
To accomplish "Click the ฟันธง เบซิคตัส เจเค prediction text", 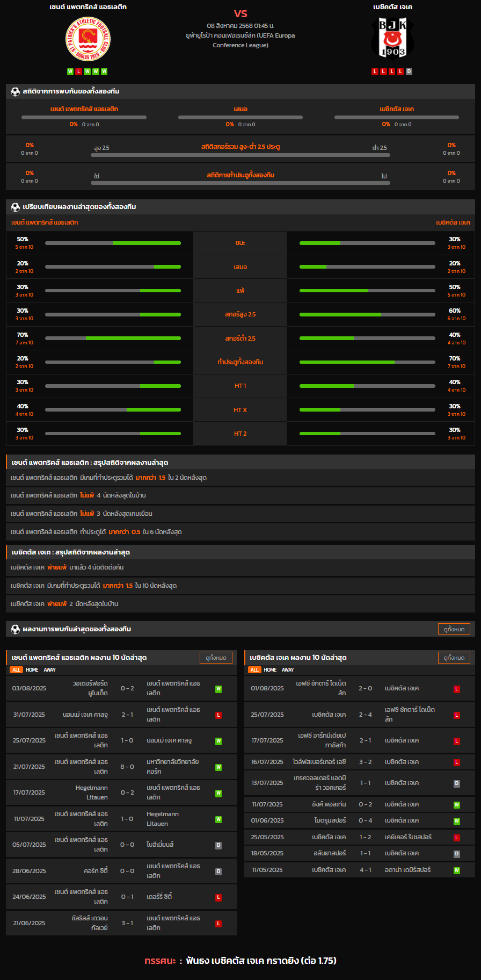I will [x=261, y=961].
